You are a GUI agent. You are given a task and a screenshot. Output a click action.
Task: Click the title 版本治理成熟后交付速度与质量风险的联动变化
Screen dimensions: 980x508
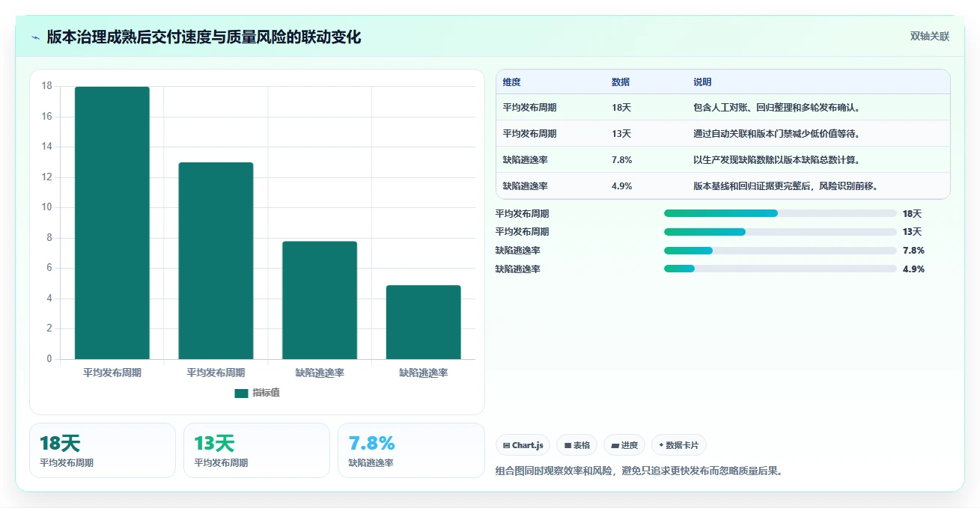(204, 37)
